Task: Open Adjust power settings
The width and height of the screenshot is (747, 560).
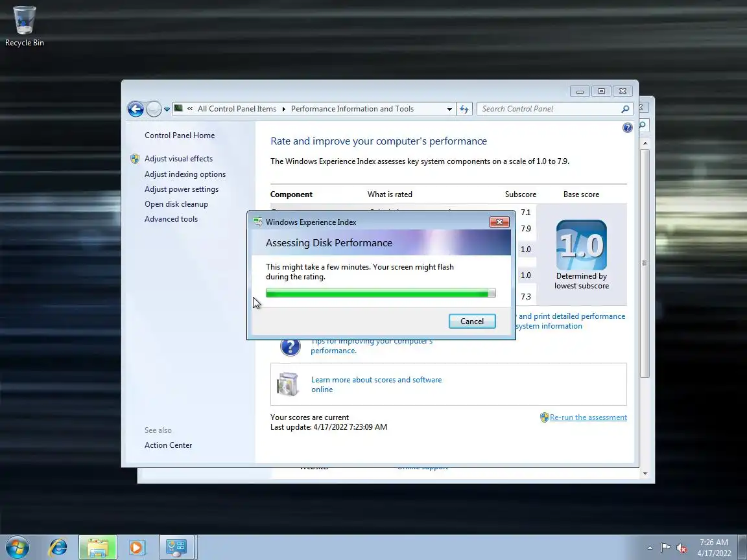Action: tap(182, 189)
